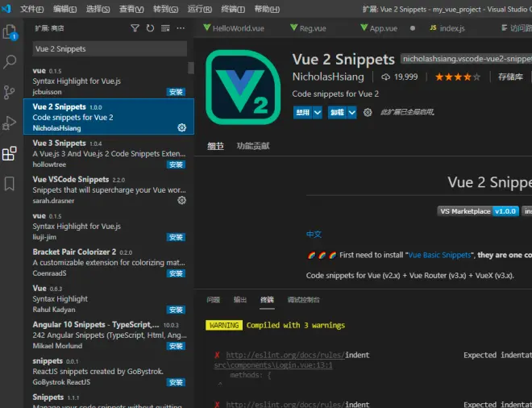Image resolution: width=532 pixels, height=408 pixels.
Task: Install Angular 10 Snippets extension
Action: point(176,346)
